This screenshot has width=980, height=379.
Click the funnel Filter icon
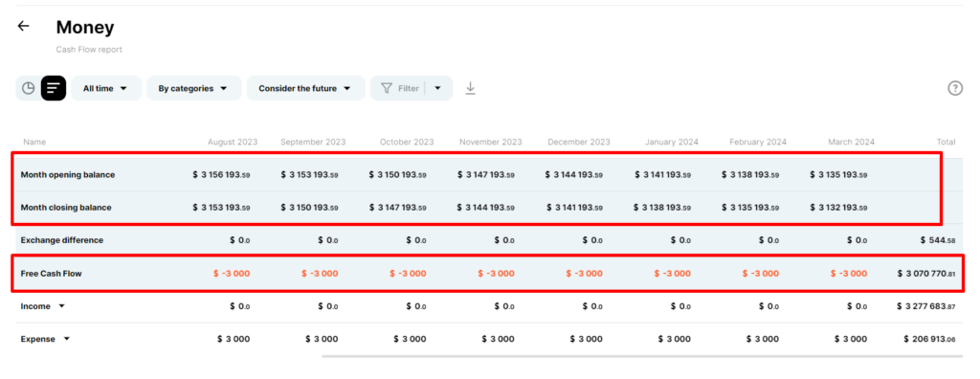click(387, 88)
